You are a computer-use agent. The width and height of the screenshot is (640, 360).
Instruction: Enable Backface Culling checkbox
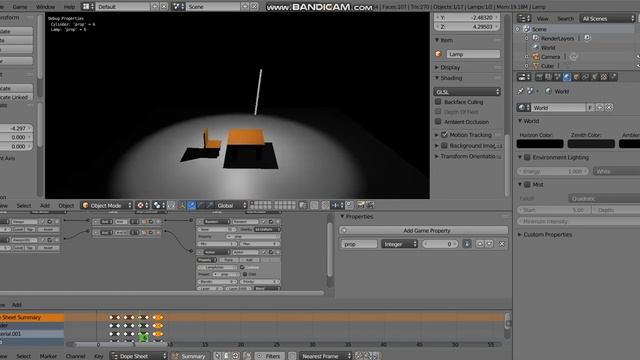pos(438,102)
